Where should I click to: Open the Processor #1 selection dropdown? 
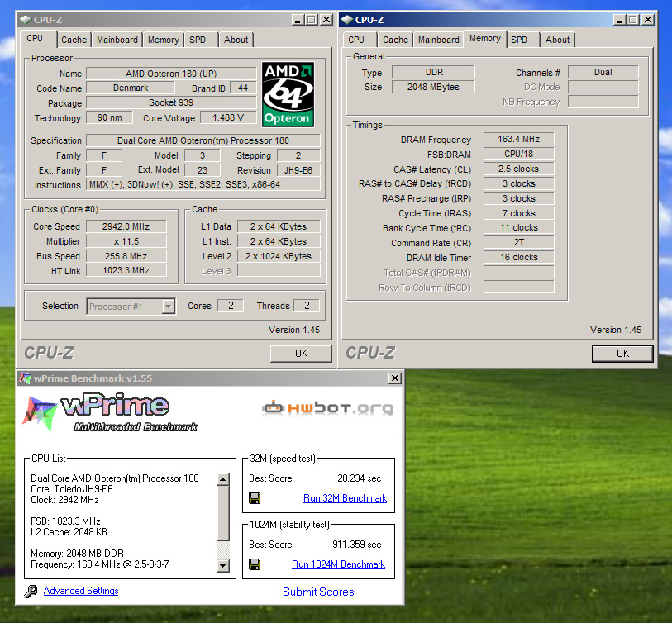pos(168,307)
